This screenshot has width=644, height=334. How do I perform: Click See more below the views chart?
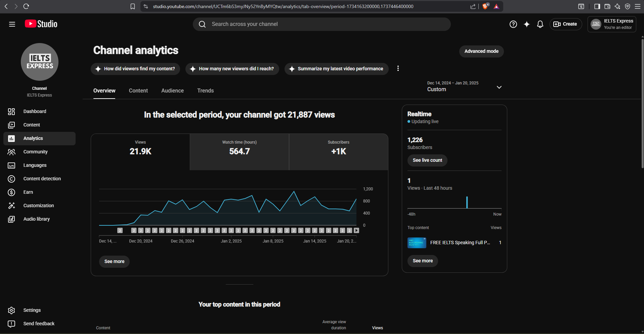pyautogui.click(x=114, y=262)
